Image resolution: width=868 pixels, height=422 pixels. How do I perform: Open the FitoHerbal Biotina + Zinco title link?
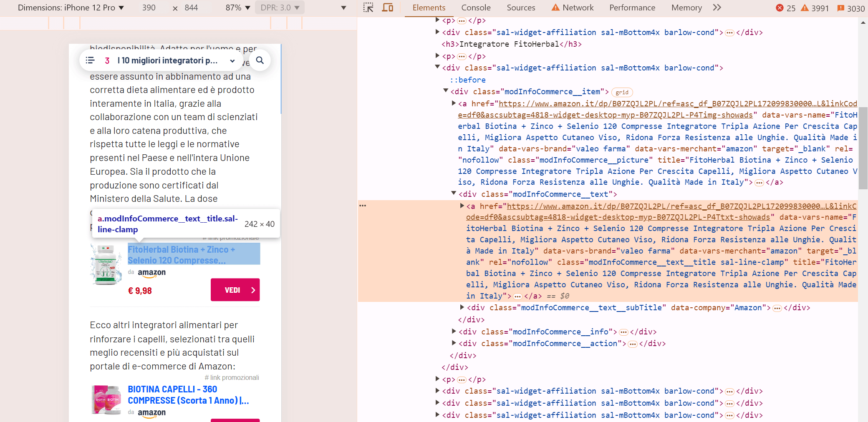194,255
